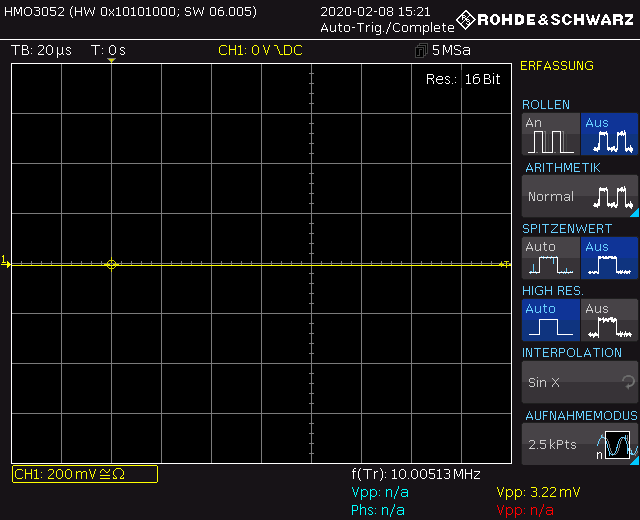This screenshot has width=640, height=520.
Task: Click the ERFASSUNG menu title
Action: coord(557,66)
